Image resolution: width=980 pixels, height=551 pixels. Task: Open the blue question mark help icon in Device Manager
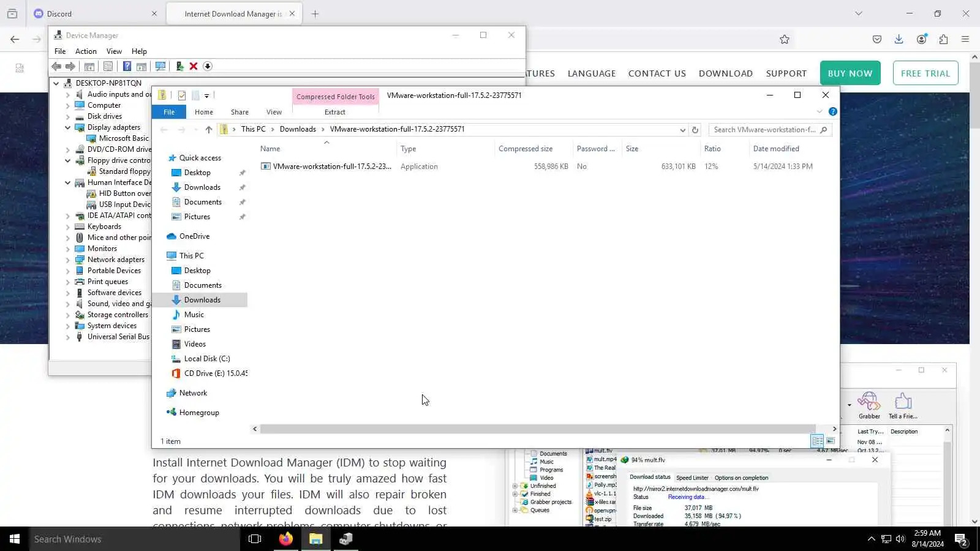[127, 66]
